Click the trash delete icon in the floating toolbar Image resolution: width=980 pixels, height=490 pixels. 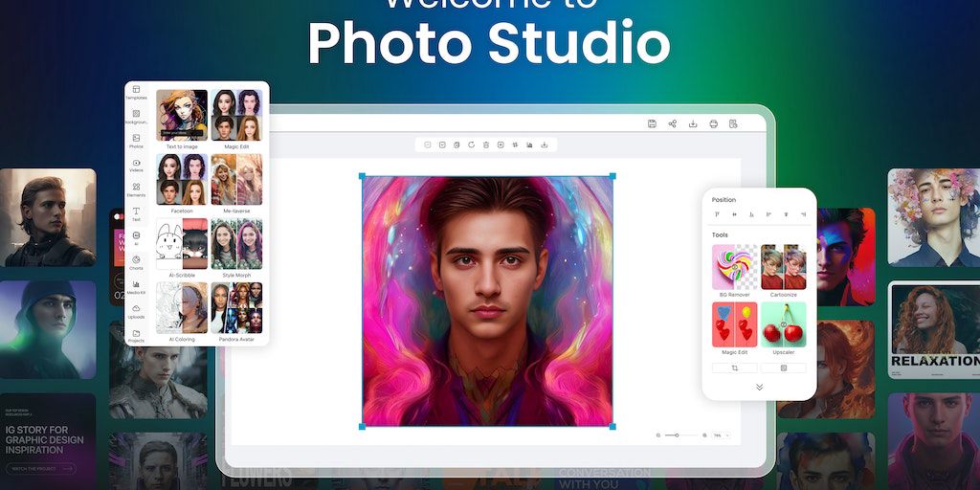point(486,145)
